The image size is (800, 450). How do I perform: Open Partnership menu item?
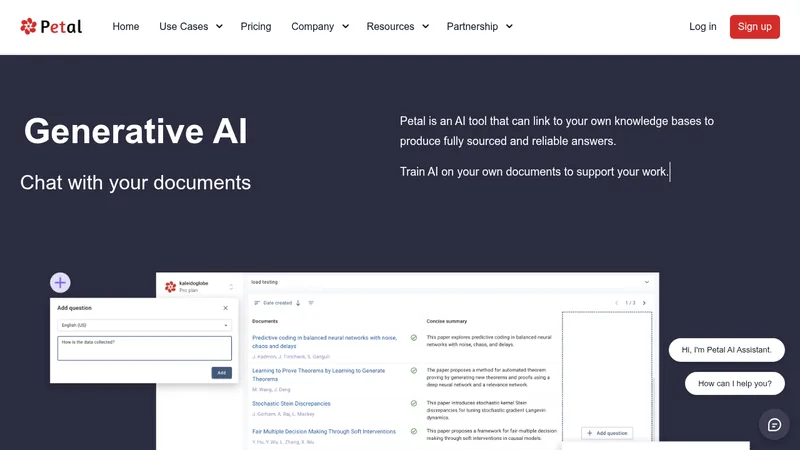click(x=472, y=27)
